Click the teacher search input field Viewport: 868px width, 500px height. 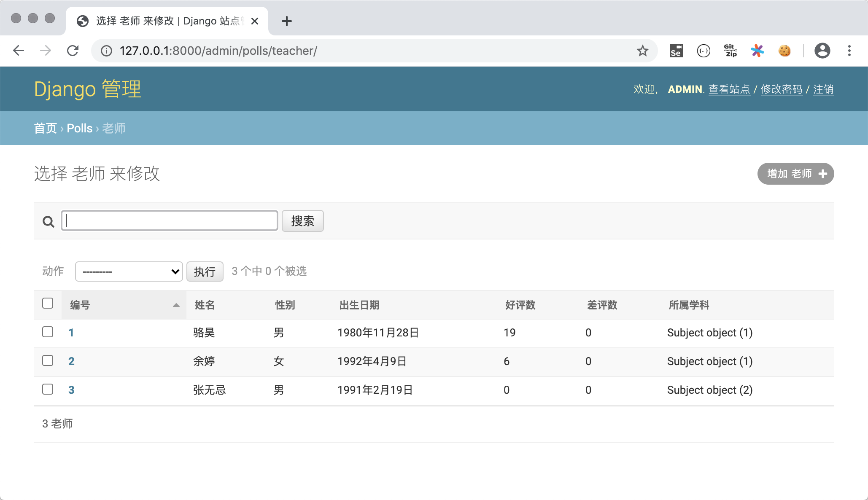170,220
